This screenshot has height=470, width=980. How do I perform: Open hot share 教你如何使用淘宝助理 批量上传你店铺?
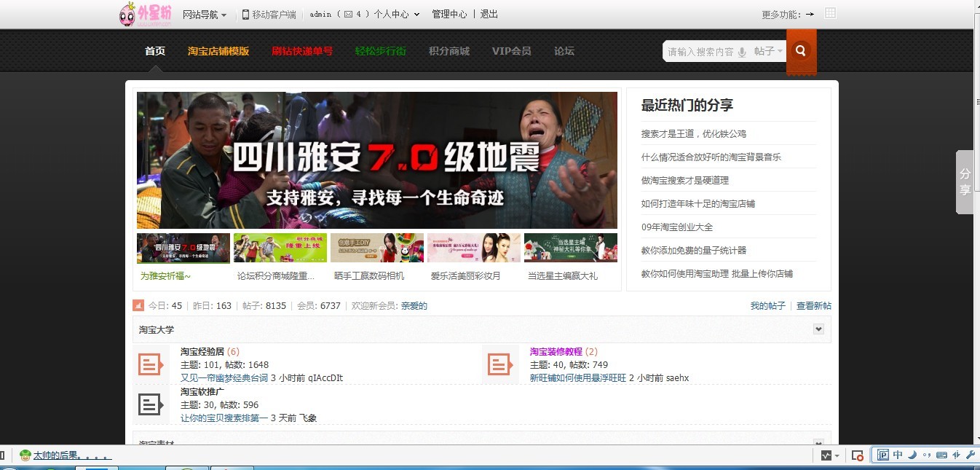(x=717, y=273)
